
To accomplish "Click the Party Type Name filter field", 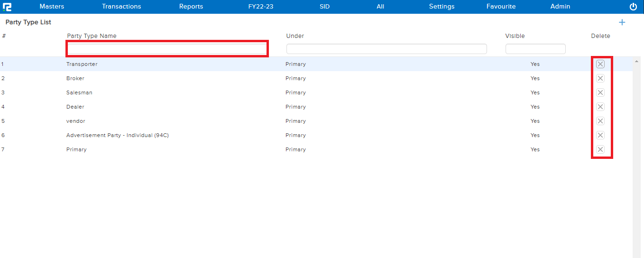I will pyautogui.click(x=167, y=49).
